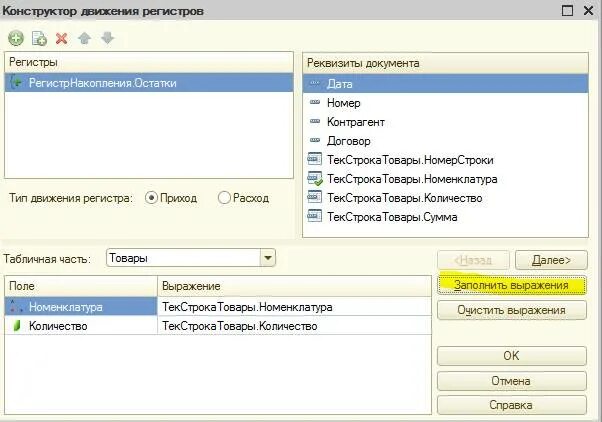Click the Реквизиты документа list header
602x422 pixels.
click(x=445, y=63)
